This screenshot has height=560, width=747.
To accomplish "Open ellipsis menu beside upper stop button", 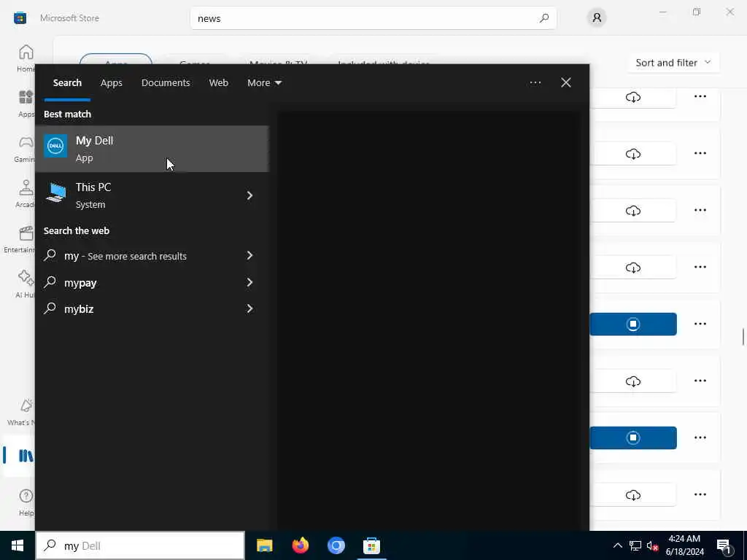I will [700, 324].
